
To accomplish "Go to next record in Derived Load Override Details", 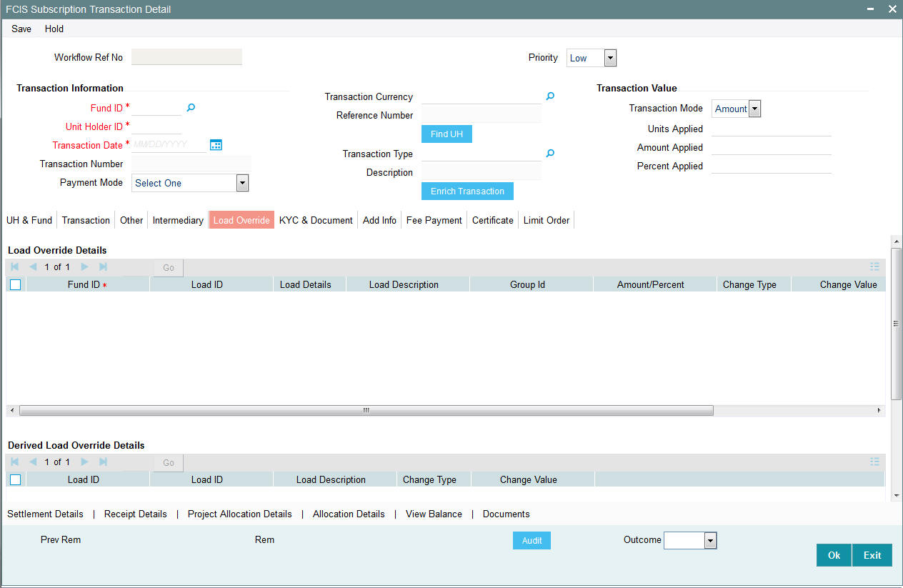I will pyautogui.click(x=84, y=462).
